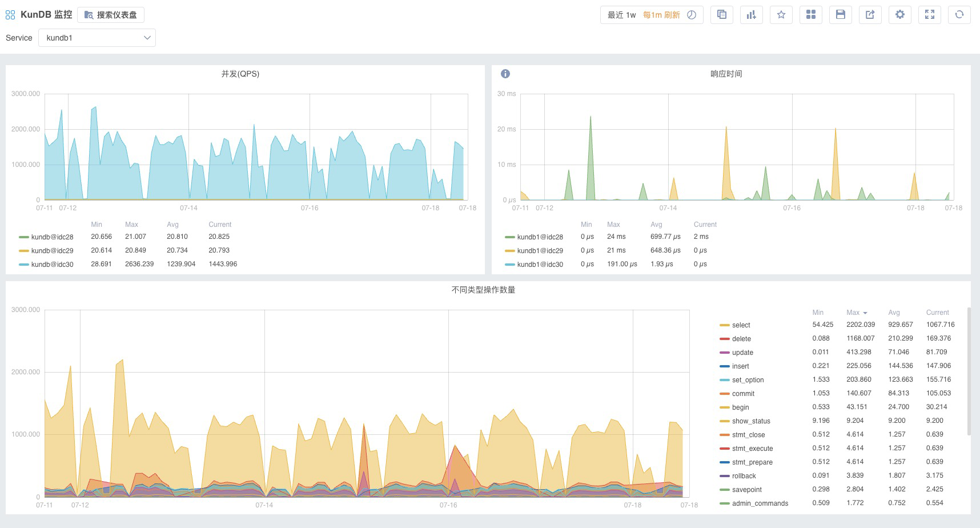Click the Max header in QPS legend
The height and width of the screenshot is (528, 980).
131,225
